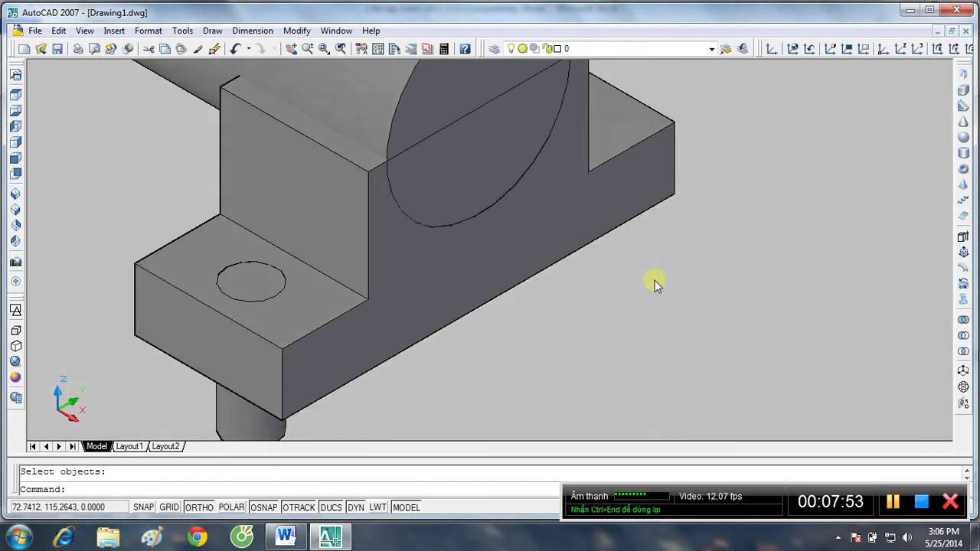Open the Modify menu
The width and height of the screenshot is (980, 551).
(x=296, y=31)
